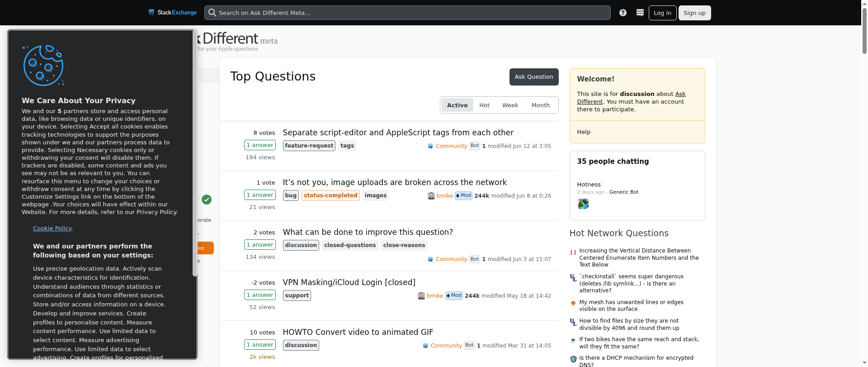This screenshot has width=868, height=367.
Task: Open the Stack Exchange logo menu
Action: tap(173, 13)
